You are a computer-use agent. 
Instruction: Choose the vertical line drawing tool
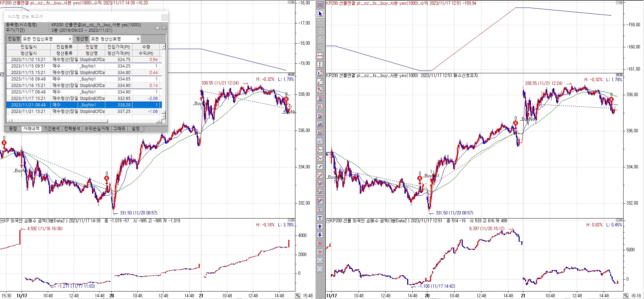coord(320,64)
